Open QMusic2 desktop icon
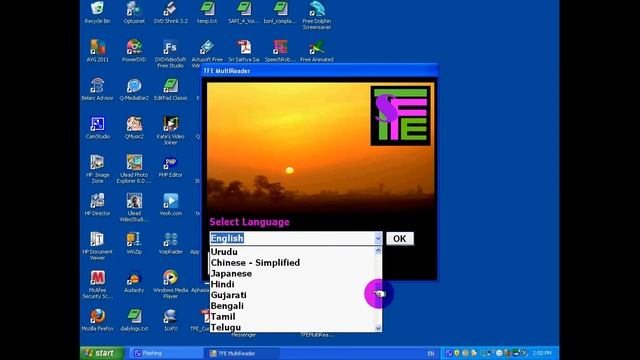The height and width of the screenshot is (360, 640). (x=134, y=127)
